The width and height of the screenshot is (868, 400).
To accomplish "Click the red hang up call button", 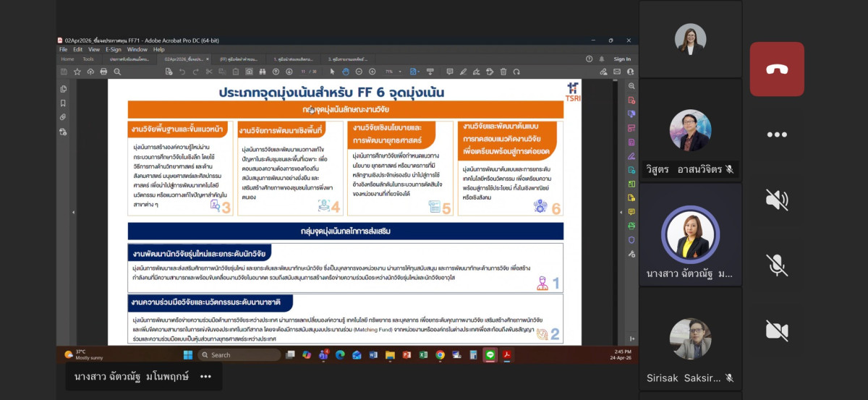I will (777, 69).
